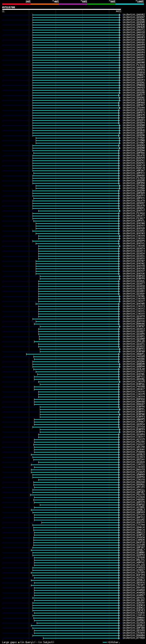Select the label UniRef100_B3RFP8
The height and width of the screenshot is (644, 146).
tap(133, 278)
